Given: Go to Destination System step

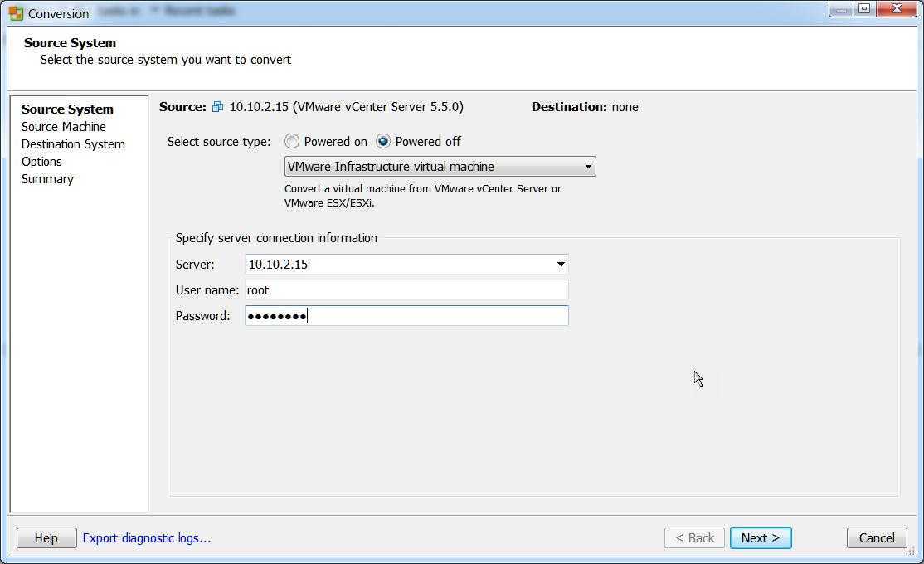Looking at the screenshot, I should pyautogui.click(x=73, y=144).
